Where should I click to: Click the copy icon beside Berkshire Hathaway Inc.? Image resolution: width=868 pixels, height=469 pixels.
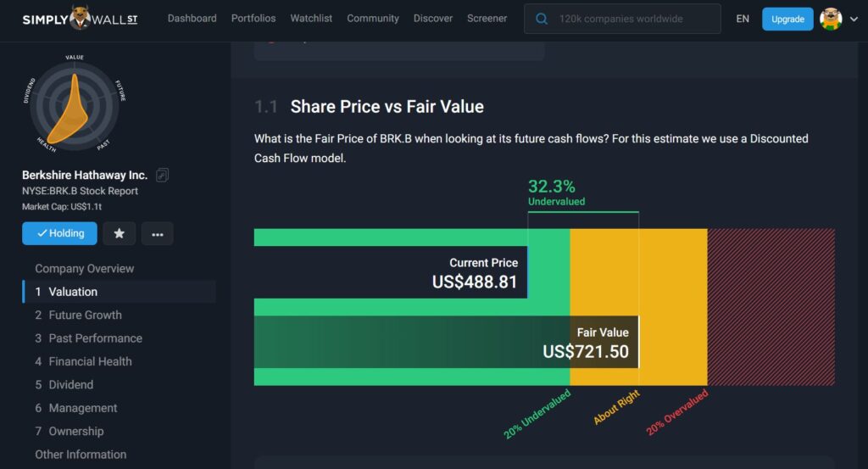tap(163, 176)
